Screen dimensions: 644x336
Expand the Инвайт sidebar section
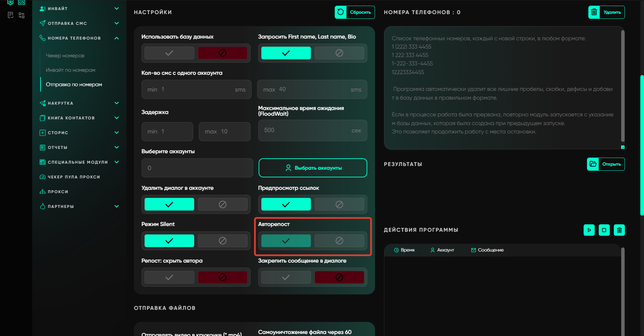coord(116,9)
